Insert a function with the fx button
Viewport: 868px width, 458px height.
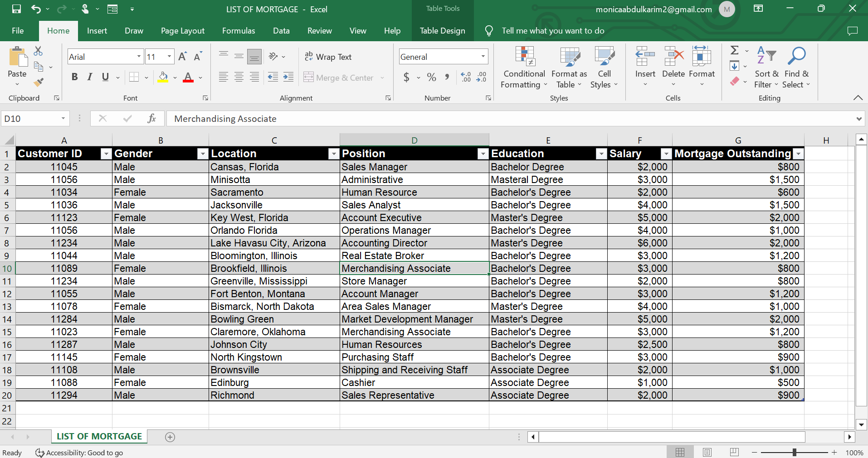point(151,119)
